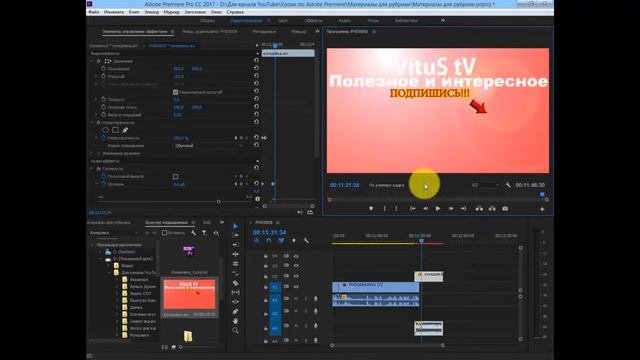Screen dimensions: 640x360
Task: Toggle Linked Selection in timeline header
Action: [x=281, y=241]
